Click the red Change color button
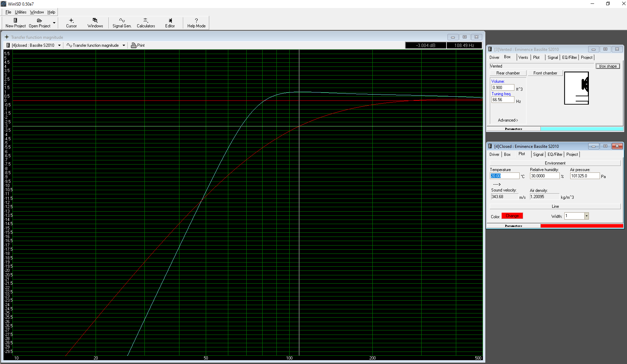 [512, 216]
